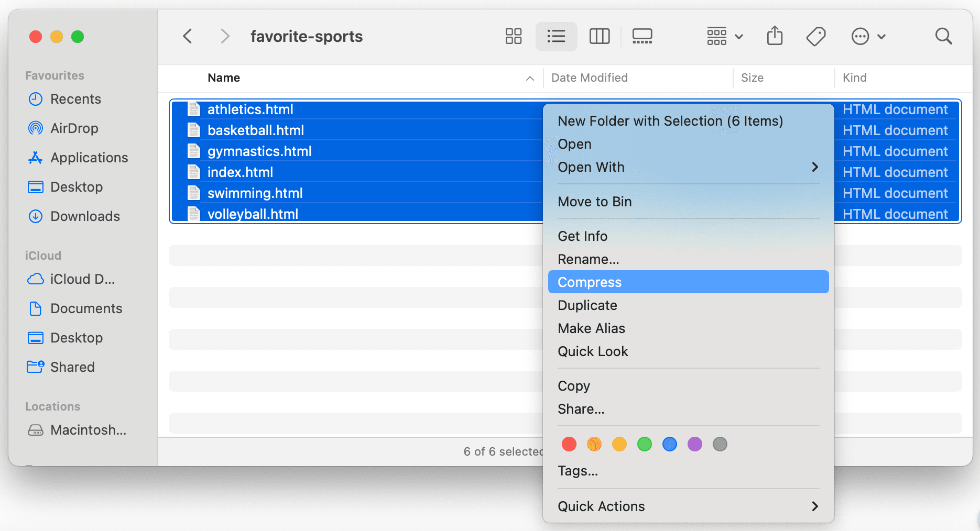Screen dimensions: 980x531
Task: Apply the orange tag color
Action: tap(594, 444)
